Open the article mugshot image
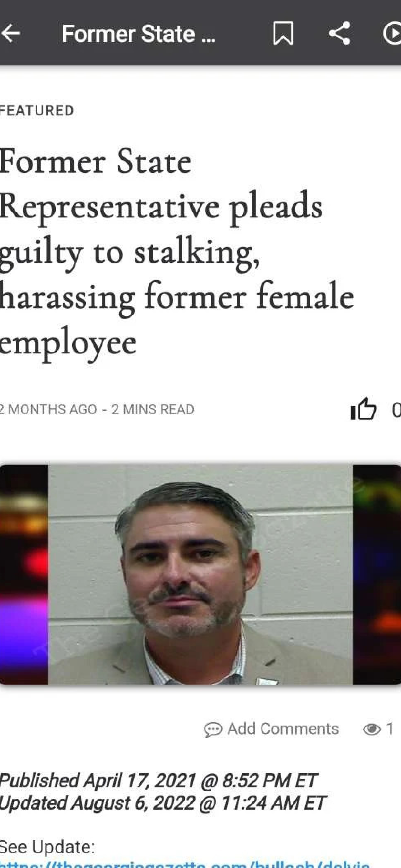 tap(200, 575)
